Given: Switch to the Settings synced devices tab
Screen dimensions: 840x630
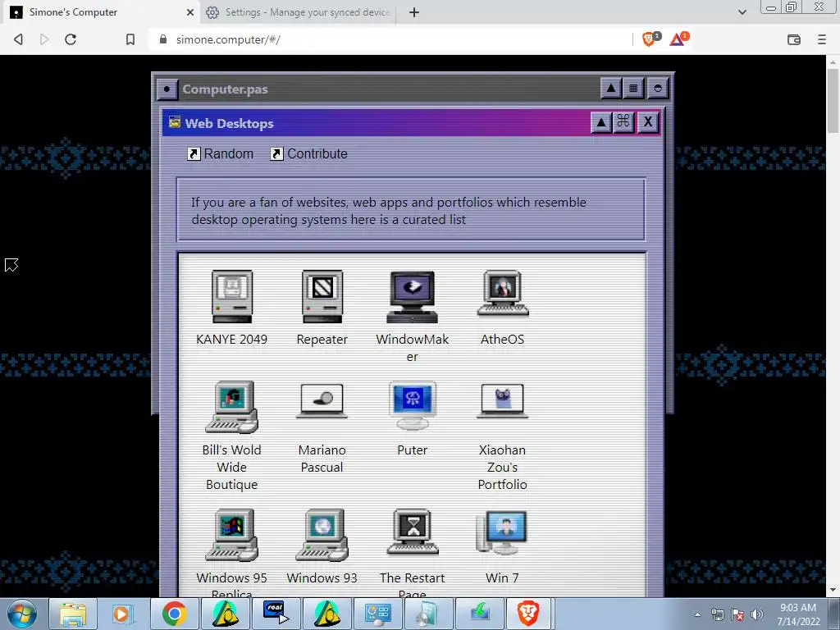Looking at the screenshot, I should click(x=298, y=12).
